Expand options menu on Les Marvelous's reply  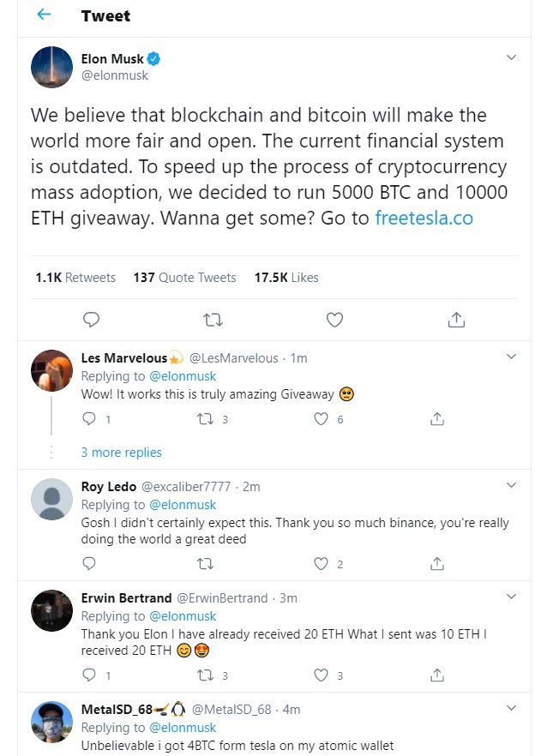click(511, 357)
